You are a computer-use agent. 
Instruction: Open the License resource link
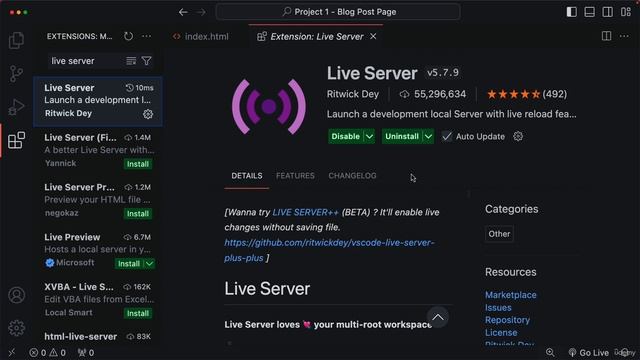pyautogui.click(x=501, y=333)
